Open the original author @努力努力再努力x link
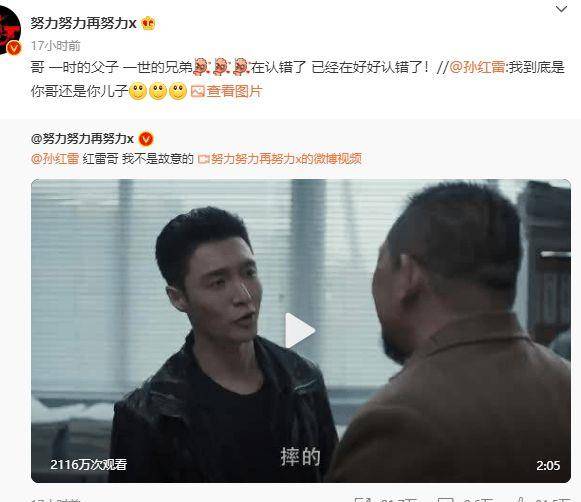 pos(82,139)
